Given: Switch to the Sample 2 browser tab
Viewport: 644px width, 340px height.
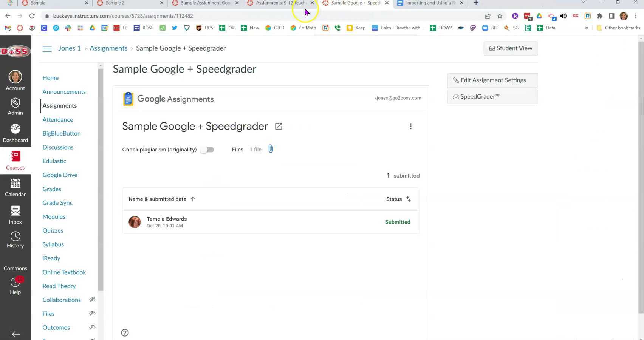Looking at the screenshot, I should tap(113, 3).
